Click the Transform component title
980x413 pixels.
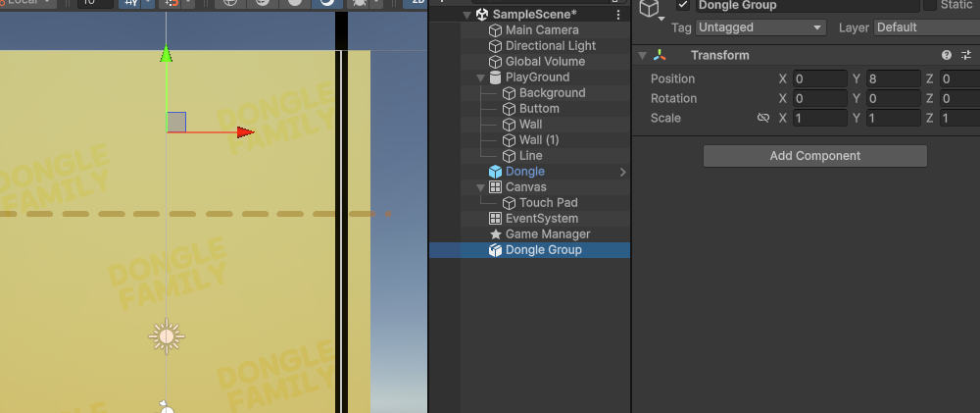pos(720,55)
